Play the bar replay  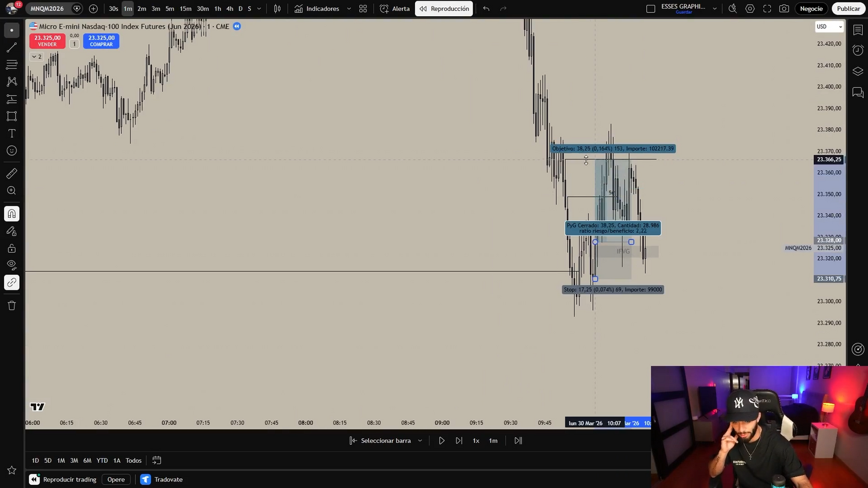442,441
